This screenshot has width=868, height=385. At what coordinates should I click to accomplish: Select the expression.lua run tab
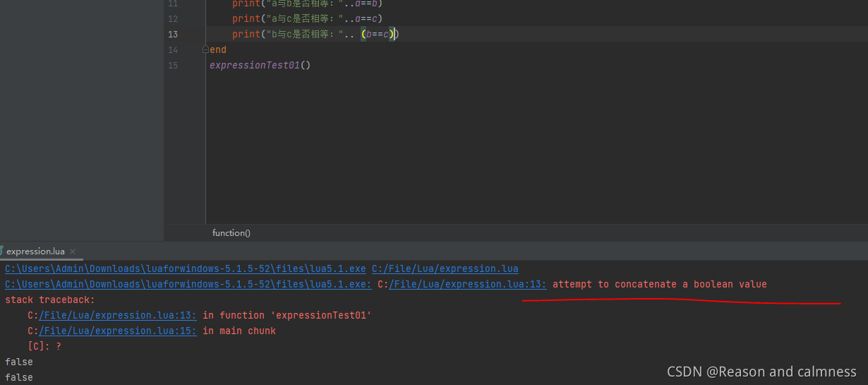click(x=35, y=251)
